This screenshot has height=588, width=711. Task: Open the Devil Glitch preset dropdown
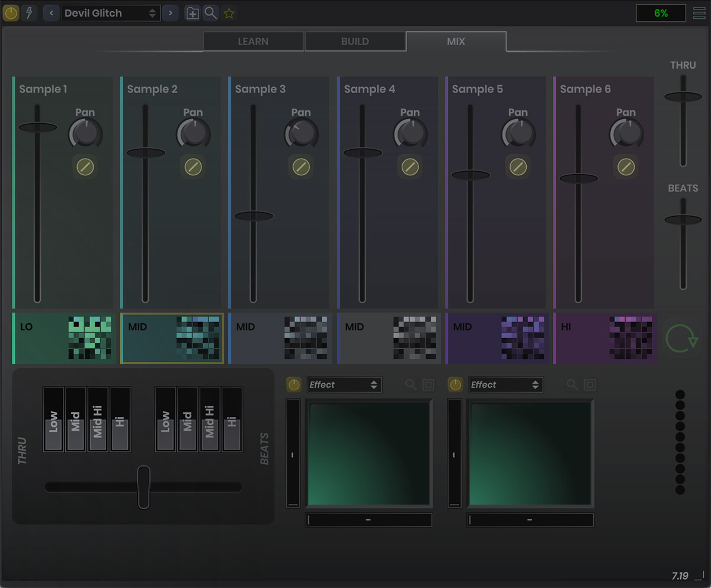click(110, 12)
